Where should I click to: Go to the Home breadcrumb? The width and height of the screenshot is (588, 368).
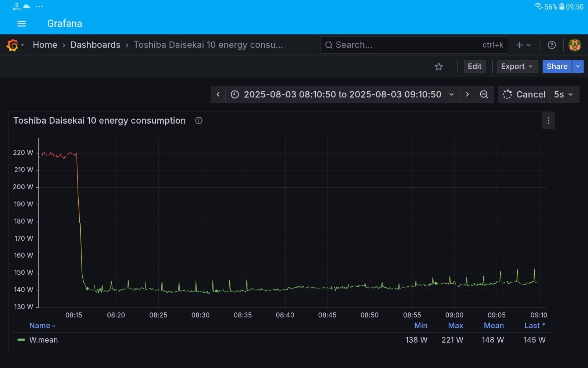point(45,45)
